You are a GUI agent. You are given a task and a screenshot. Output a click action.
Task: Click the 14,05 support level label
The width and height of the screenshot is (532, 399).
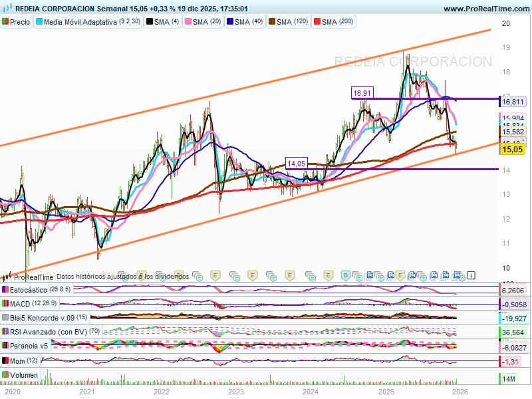click(x=296, y=163)
